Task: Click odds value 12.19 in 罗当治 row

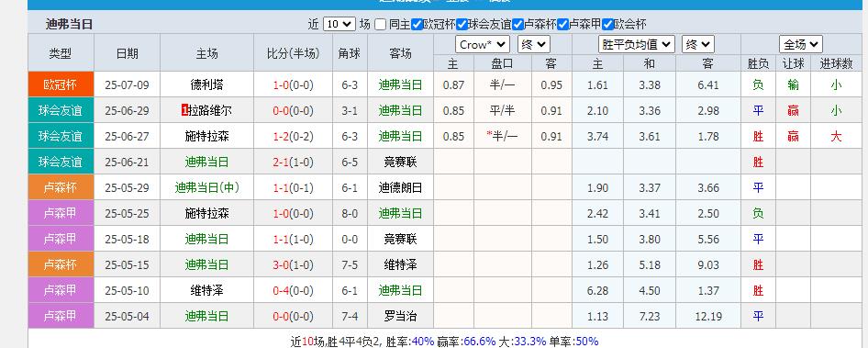Action: (x=708, y=317)
